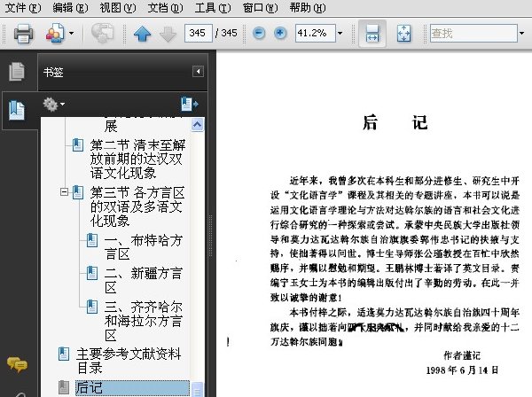
Task: Open the 工具(T) menu
Action: coord(213,7)
